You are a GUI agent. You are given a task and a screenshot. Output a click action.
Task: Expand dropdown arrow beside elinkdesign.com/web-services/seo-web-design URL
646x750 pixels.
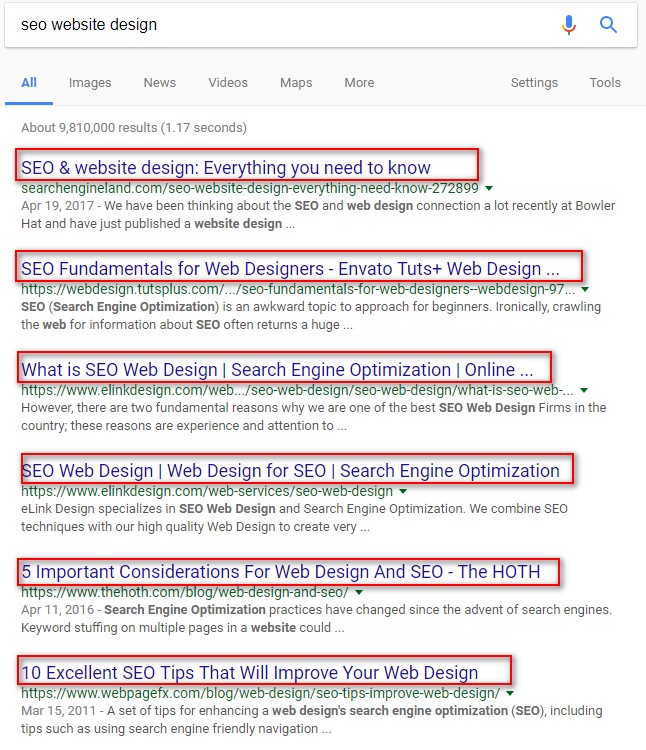403,491
